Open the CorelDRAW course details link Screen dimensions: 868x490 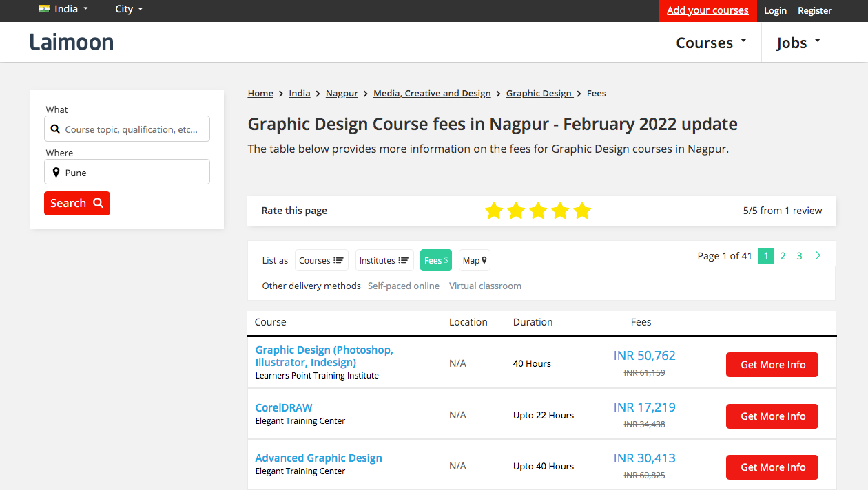click(284, 407)
